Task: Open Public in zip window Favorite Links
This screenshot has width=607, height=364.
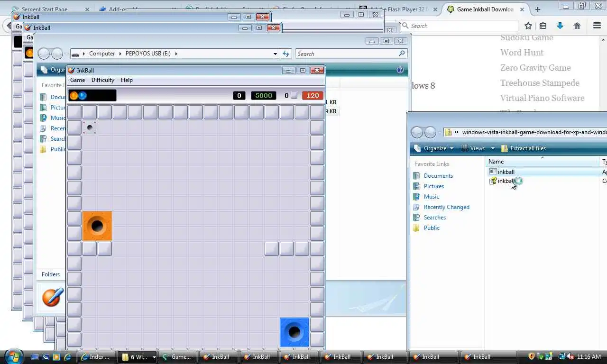Action: [432, 228]
